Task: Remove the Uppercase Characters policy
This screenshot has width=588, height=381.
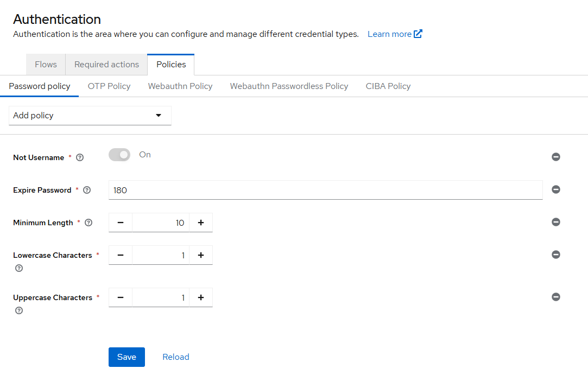Action: click(x=555, y=297)
